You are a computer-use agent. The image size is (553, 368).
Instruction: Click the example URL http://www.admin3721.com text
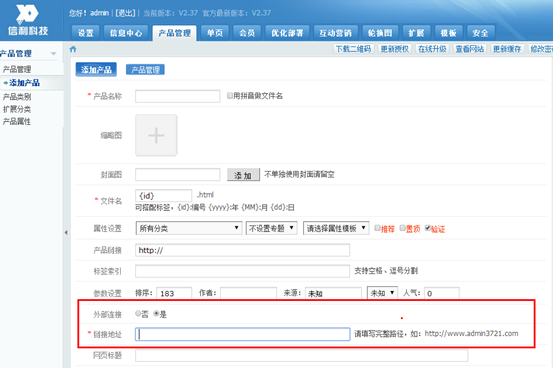(x=472, y=333)
